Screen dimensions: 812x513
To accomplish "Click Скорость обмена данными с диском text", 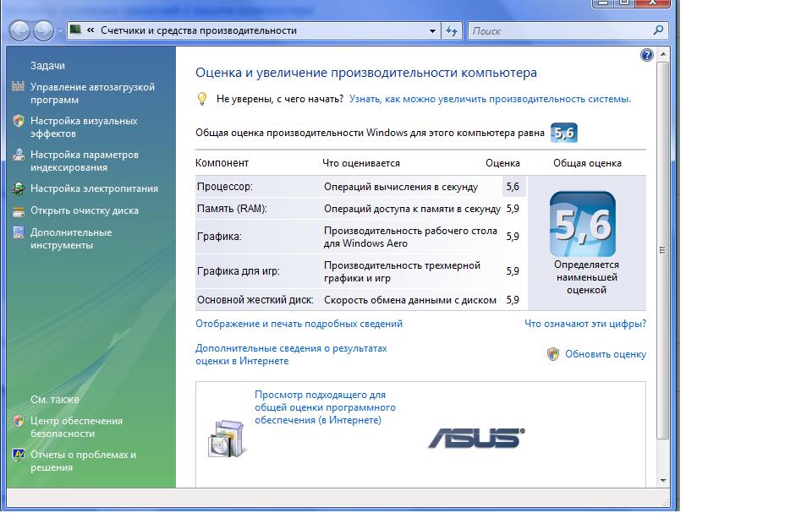I will point(410,300).
